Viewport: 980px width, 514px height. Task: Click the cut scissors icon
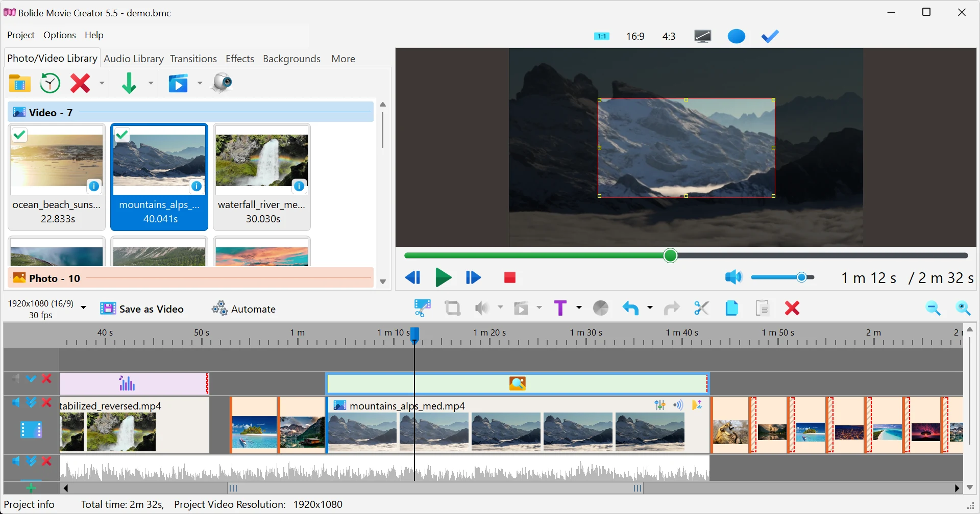[x=702, y=308]
